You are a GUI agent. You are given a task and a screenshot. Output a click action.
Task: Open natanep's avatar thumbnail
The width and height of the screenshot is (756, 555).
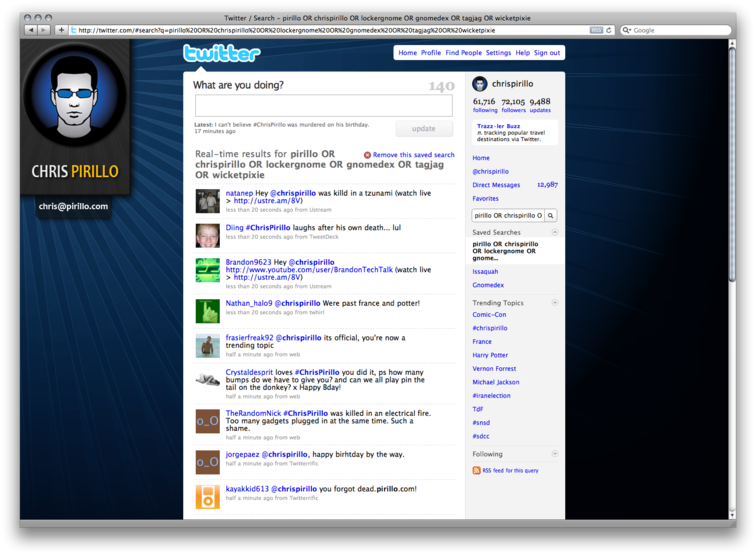tap(207, 201)
